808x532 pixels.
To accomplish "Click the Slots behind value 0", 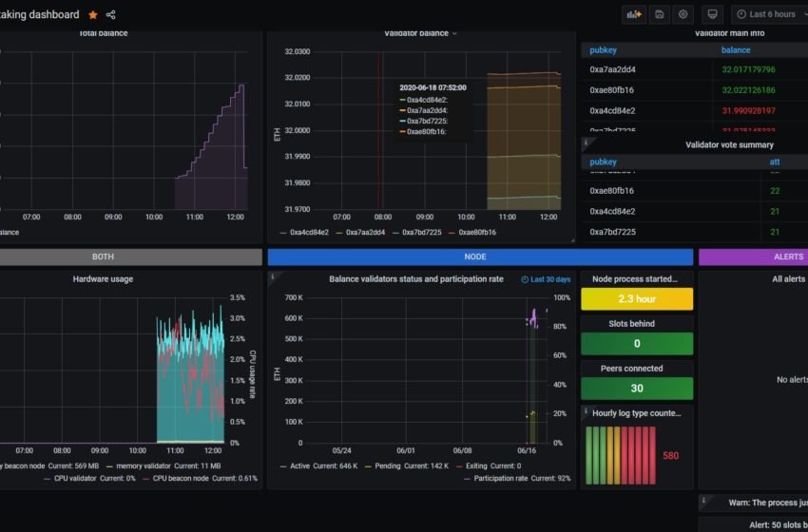I will [637, 344].
